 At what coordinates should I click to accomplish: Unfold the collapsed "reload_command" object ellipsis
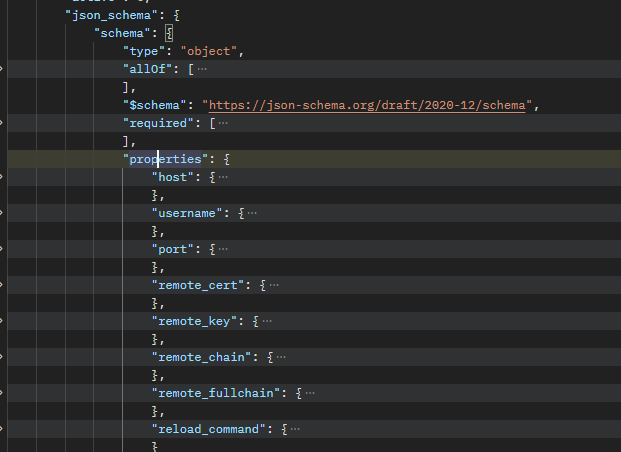tap(295, 429)
